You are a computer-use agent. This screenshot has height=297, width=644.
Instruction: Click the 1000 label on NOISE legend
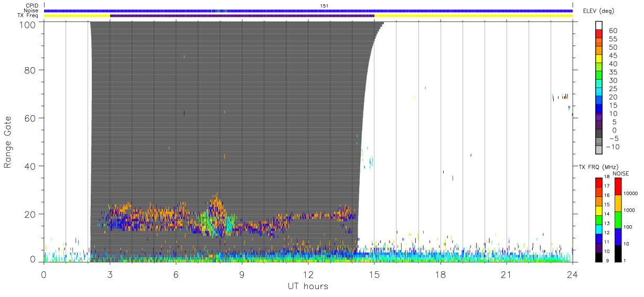(x=629, y=210)
